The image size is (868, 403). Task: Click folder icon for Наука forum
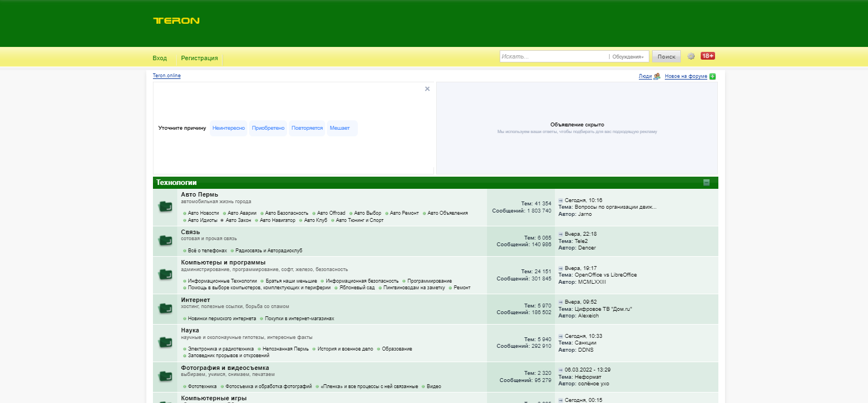[x=165, y=342]
